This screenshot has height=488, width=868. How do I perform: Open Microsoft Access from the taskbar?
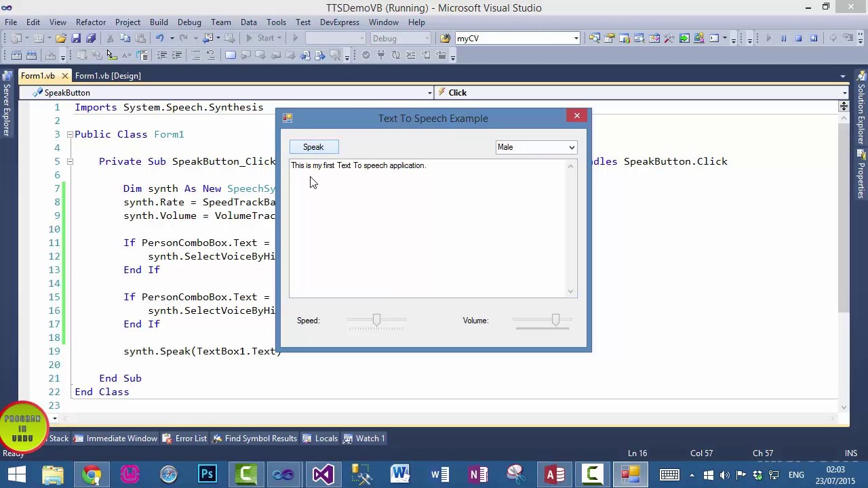(555, 474)
